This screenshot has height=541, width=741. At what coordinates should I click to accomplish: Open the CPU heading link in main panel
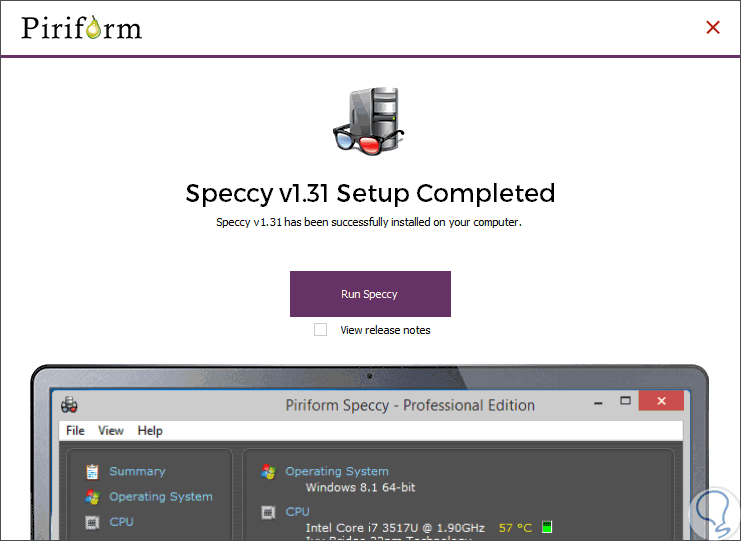point(297,512)
